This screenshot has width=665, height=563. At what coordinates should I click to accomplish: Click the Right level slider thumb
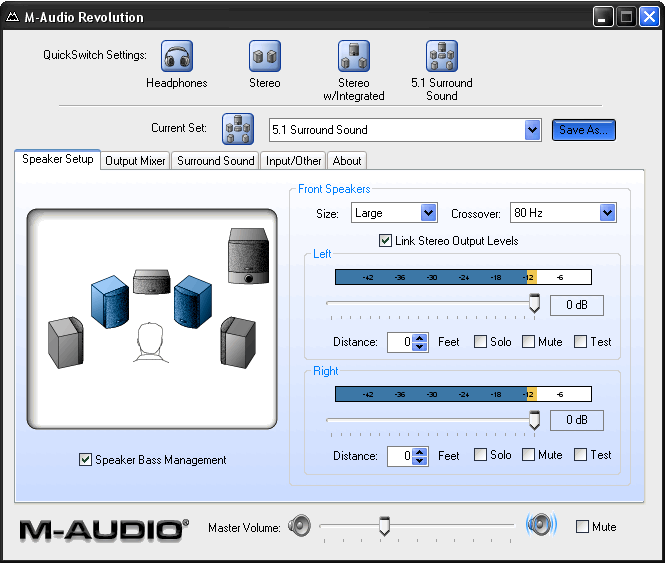534,420
